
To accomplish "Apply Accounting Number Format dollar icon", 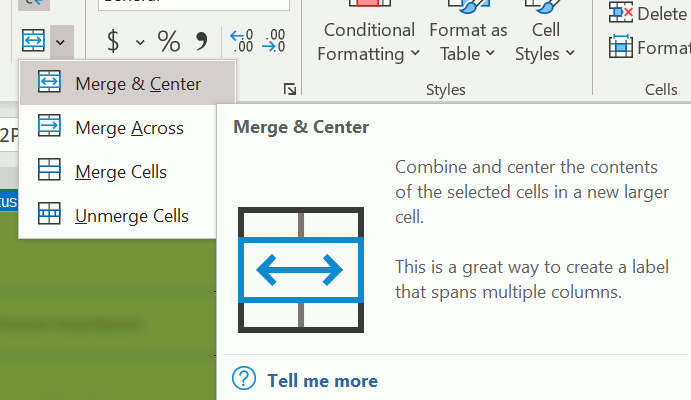I will pyautogui.click(x=113, y=41).
